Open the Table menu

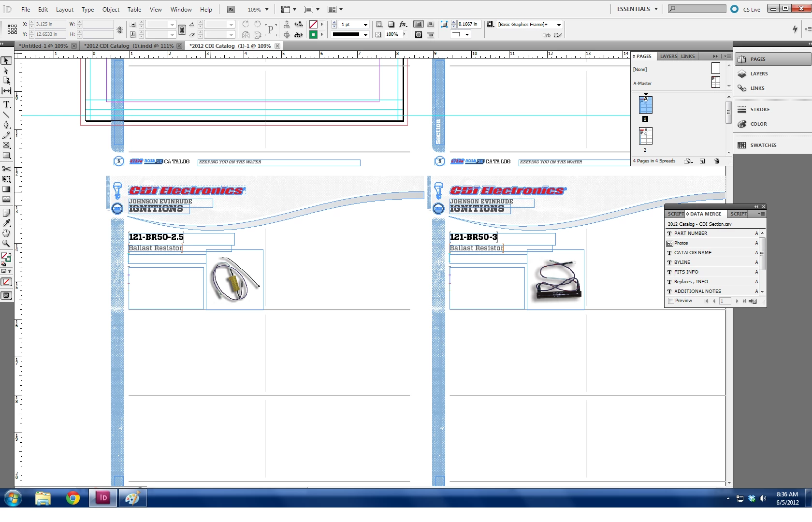pyautogui.click(x=134, y=9)
